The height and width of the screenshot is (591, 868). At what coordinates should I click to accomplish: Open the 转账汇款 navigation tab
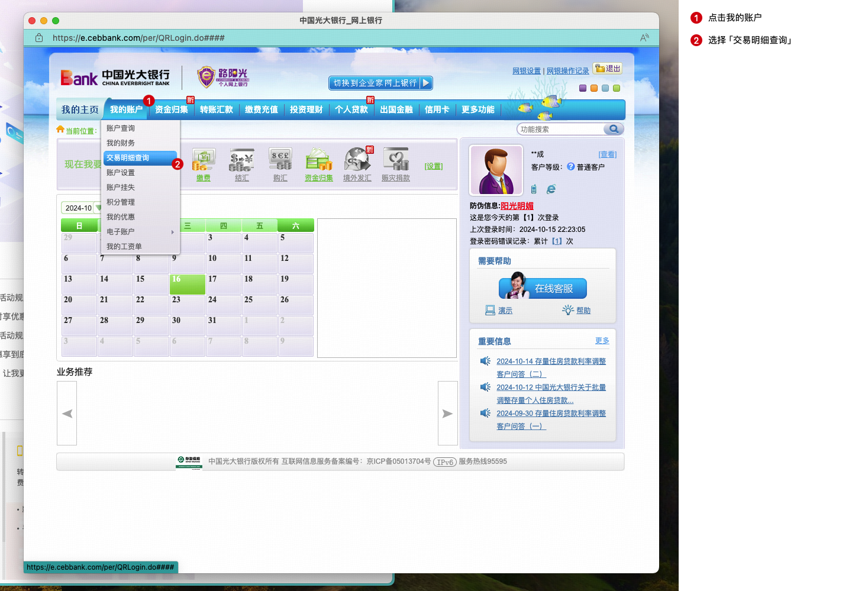click(x=217, y=109)
